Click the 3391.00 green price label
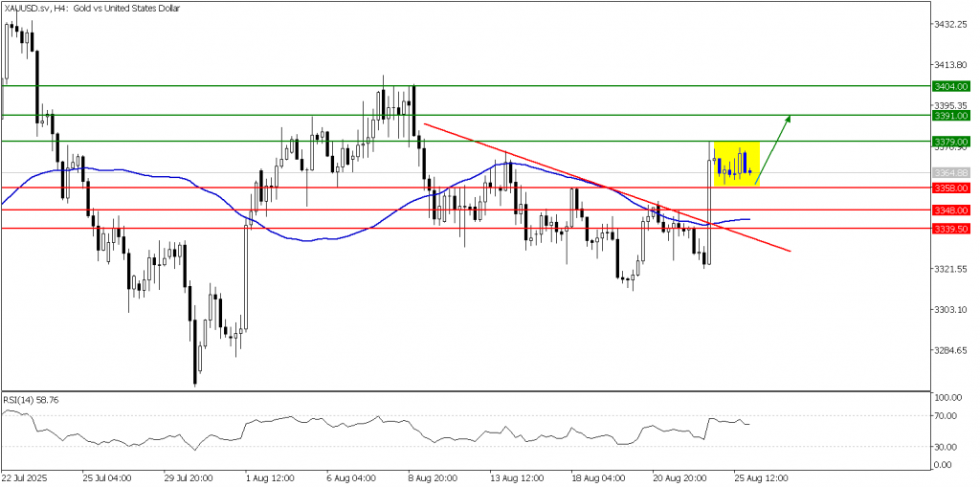Image resolution: width=980 pixels, height=487 pixels. click(950, 116)
